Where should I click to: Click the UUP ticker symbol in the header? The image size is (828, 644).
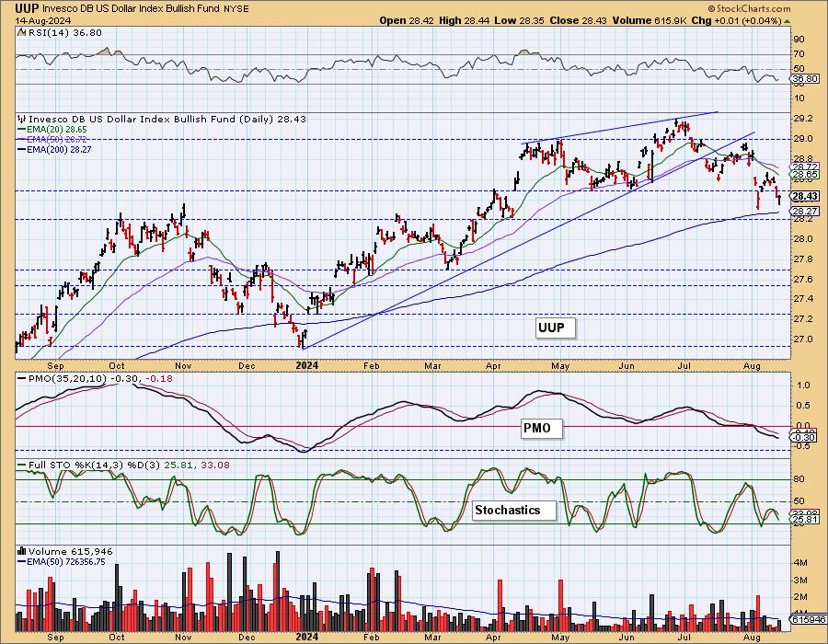click(27, 8)
